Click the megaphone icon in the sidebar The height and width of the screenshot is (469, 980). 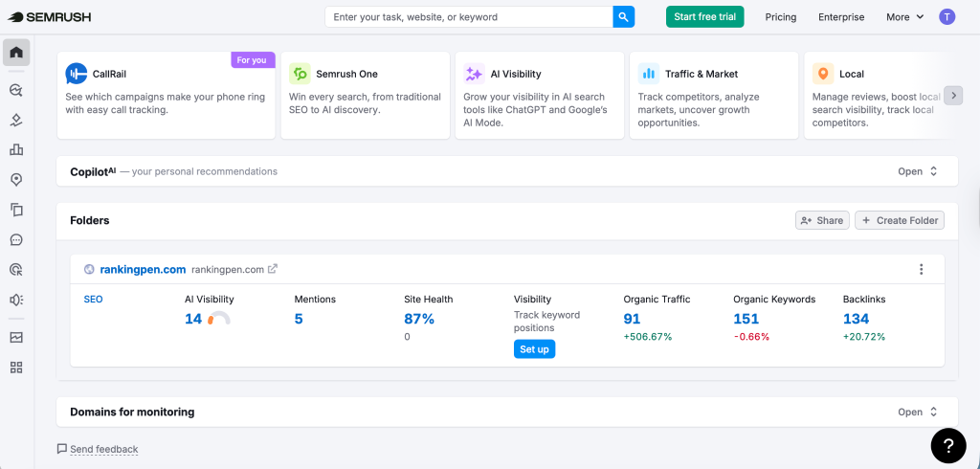(x=16, y=300)
